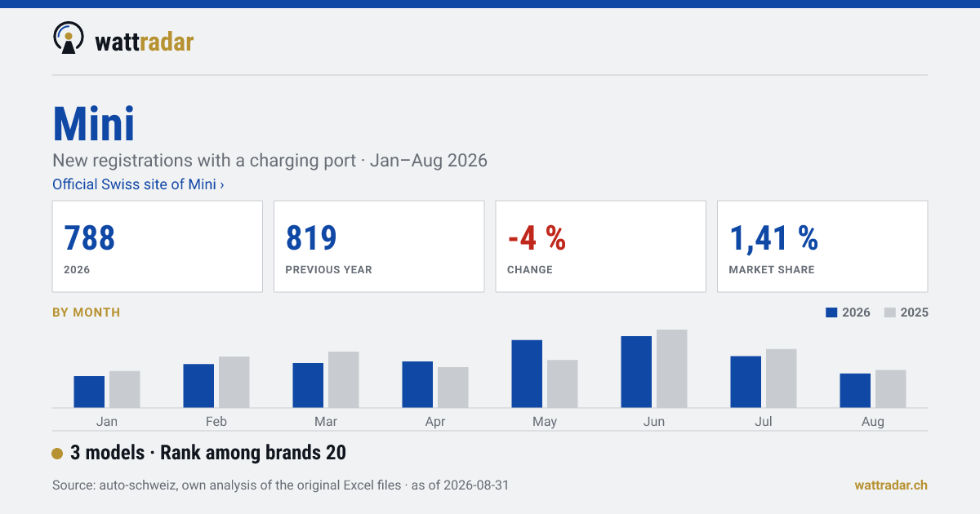The image size is (980, 514).
Task: Click the 788 registrations 2026 card
Action: [x=158, y=246]
